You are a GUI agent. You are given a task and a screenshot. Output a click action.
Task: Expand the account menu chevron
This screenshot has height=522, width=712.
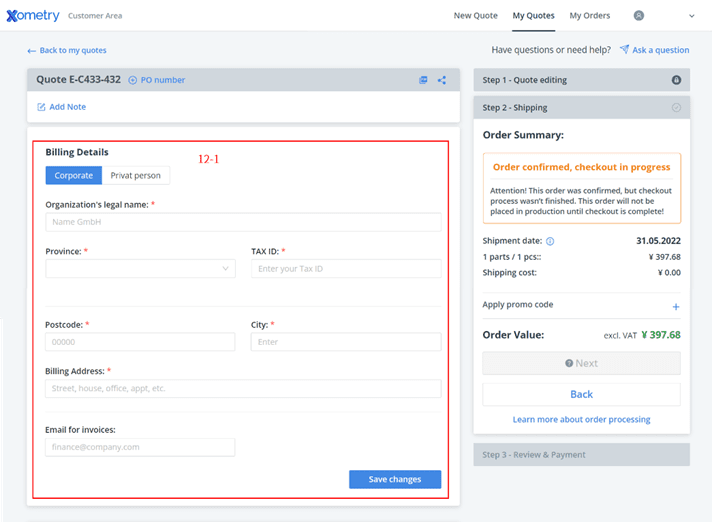691,16
